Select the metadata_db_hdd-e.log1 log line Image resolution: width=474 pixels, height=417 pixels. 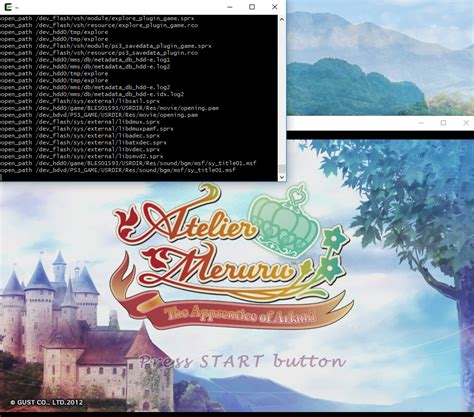tap(85, 60)
